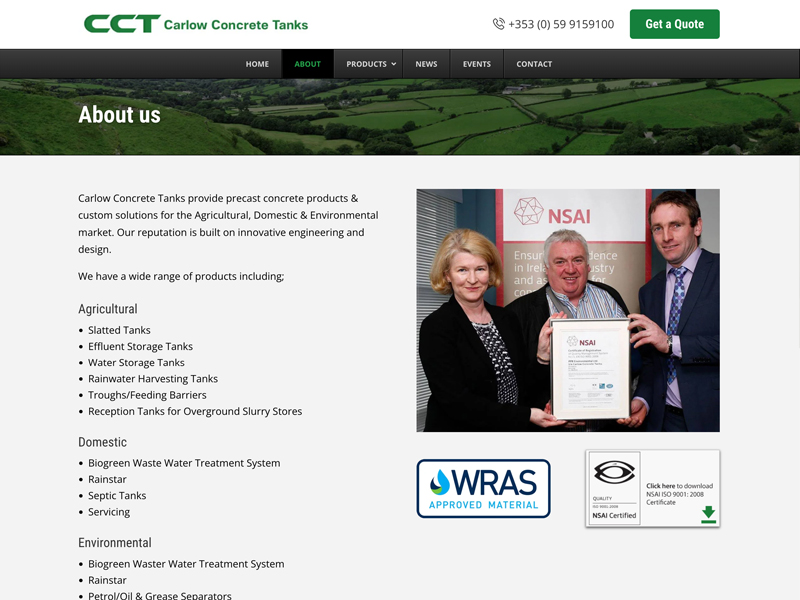
Task: Click the 'Click here' certificate download link
Action: tap(660, 486)
